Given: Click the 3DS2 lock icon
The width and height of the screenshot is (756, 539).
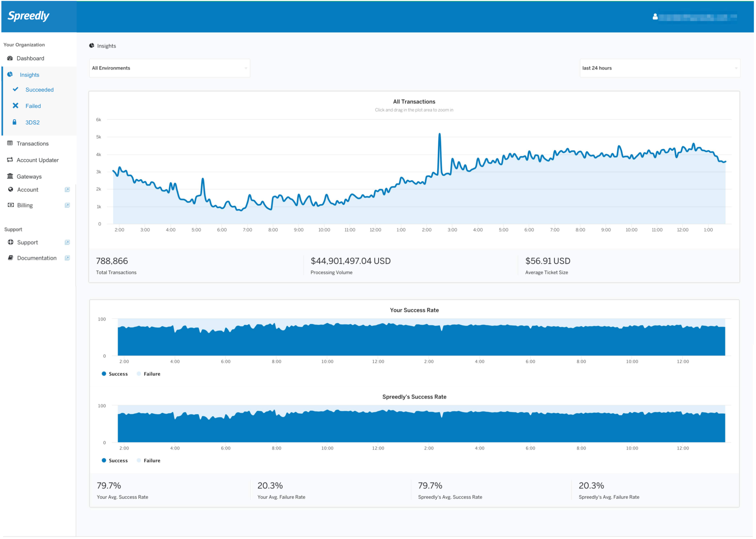Looking at the screenshot, I should pyautogui.click(x=14, y=122).
